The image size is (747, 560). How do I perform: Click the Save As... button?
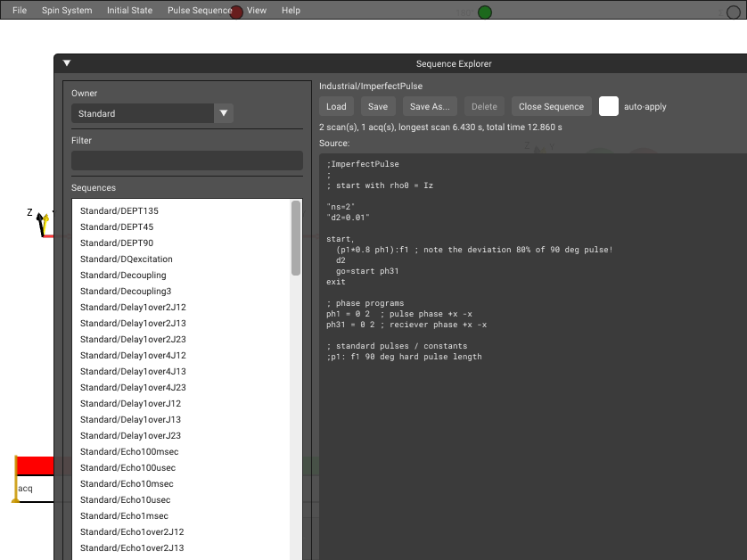(430, 106)
